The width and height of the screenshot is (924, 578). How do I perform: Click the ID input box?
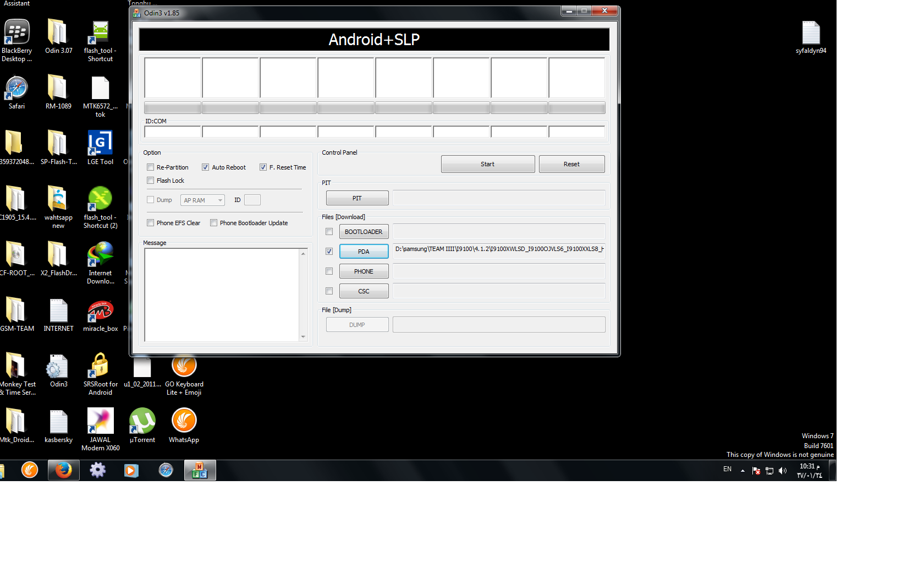pos(252,200)
